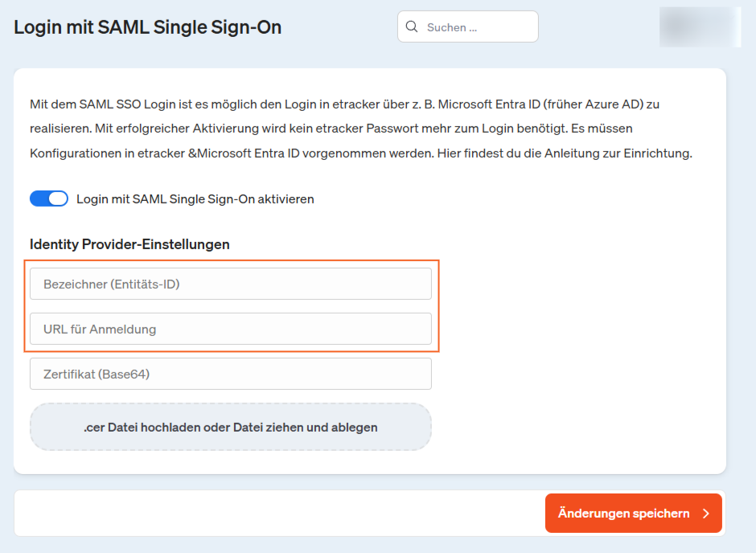The width and height of the screenshot is (756, 553).
Task: Open the .cer Datei hochladen upload area
Action: pos(231,427)
